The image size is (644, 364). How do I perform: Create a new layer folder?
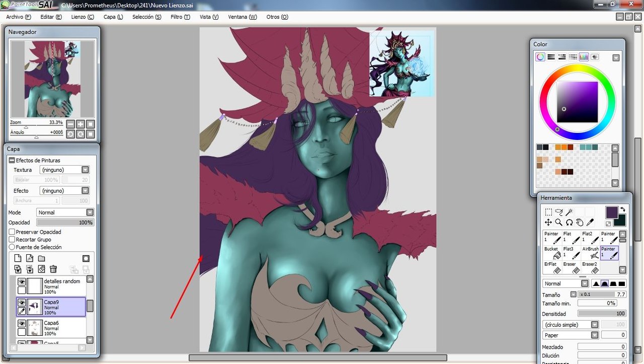point(41,258)
